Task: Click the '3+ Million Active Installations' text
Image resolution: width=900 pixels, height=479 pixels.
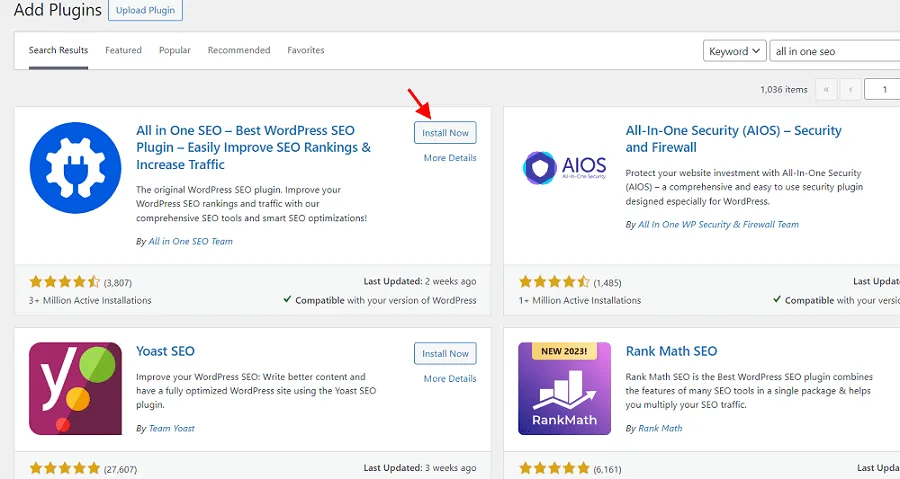Action: [x=90, y=301]
